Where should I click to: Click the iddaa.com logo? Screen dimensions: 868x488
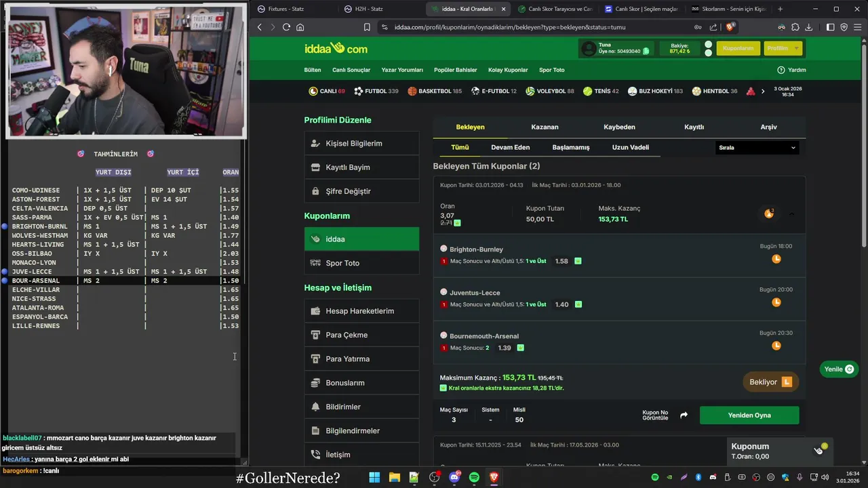(336, 48)
